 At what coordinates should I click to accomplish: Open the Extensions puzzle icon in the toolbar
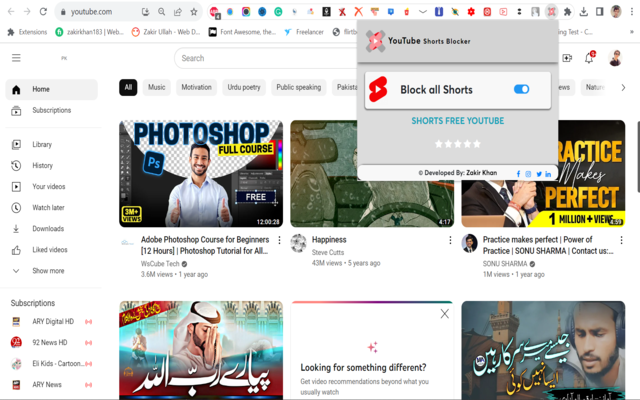click(567, 12)
